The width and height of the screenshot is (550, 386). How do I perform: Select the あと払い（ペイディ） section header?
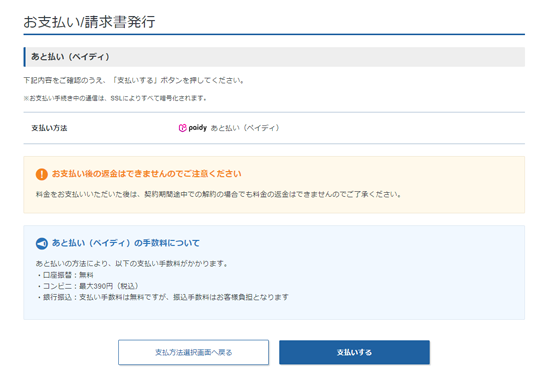[x=274, y=57]
